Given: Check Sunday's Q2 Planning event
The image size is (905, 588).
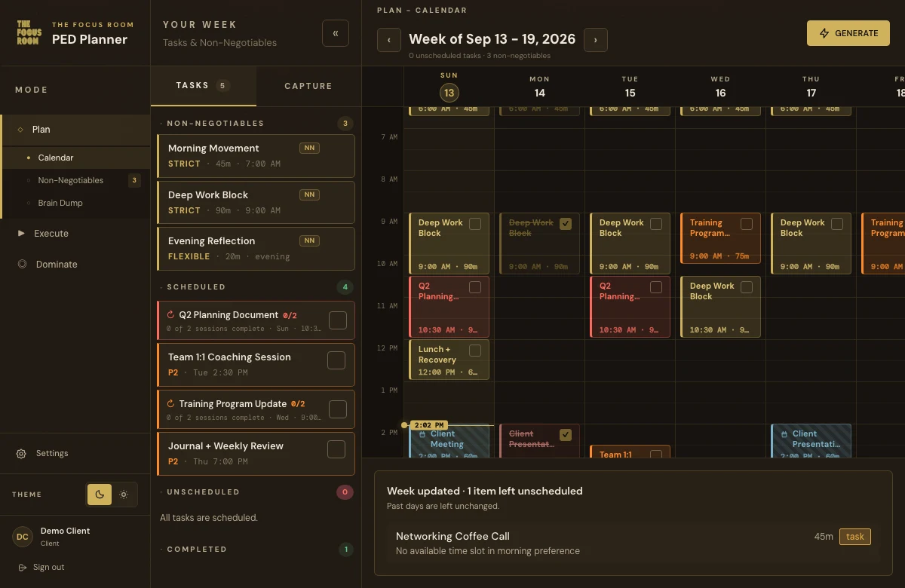Looking at the screenshot, I should coord(475,287).
